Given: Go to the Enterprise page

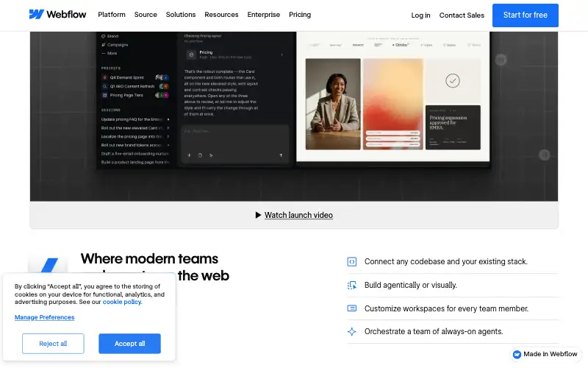Looking at the screenshot, I should [264, 15].
